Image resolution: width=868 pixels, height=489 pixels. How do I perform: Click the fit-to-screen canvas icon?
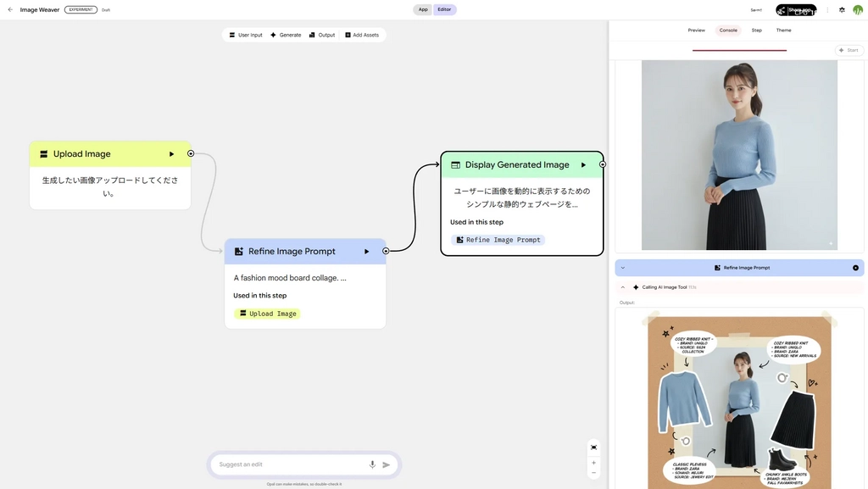coord(593,447)
